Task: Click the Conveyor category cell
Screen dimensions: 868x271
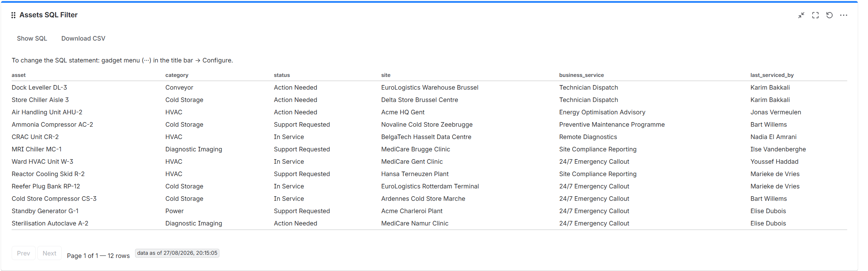Action: [179, 88]
